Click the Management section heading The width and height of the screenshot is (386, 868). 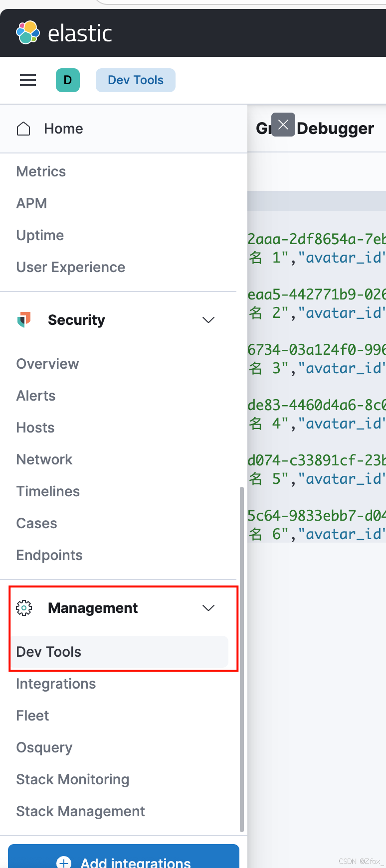(93, 608)
